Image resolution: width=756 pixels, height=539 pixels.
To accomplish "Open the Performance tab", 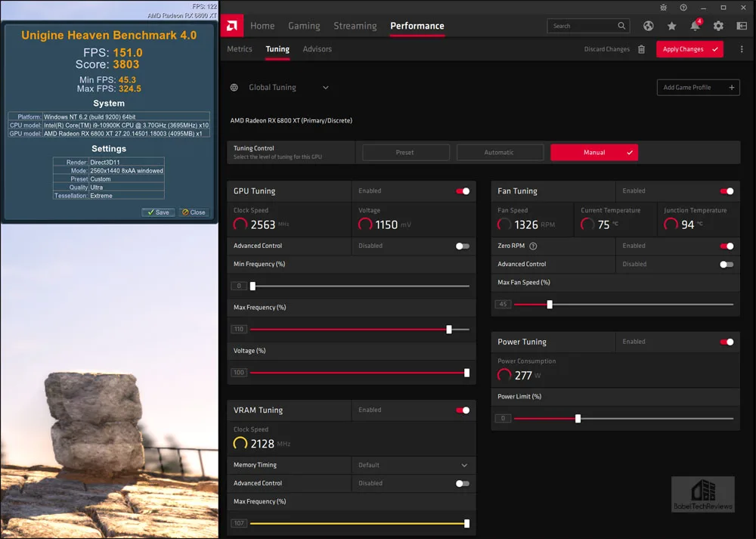I will [417, 26].
